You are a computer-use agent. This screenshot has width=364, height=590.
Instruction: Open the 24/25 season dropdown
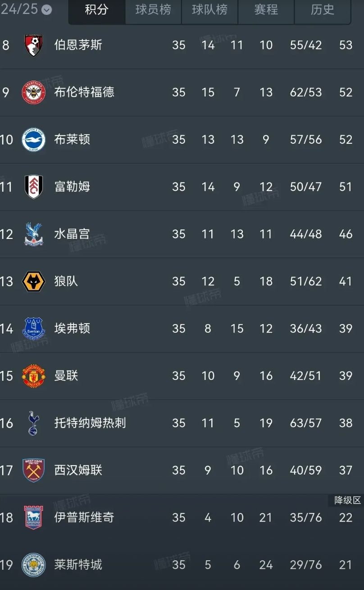coord(26,9)
